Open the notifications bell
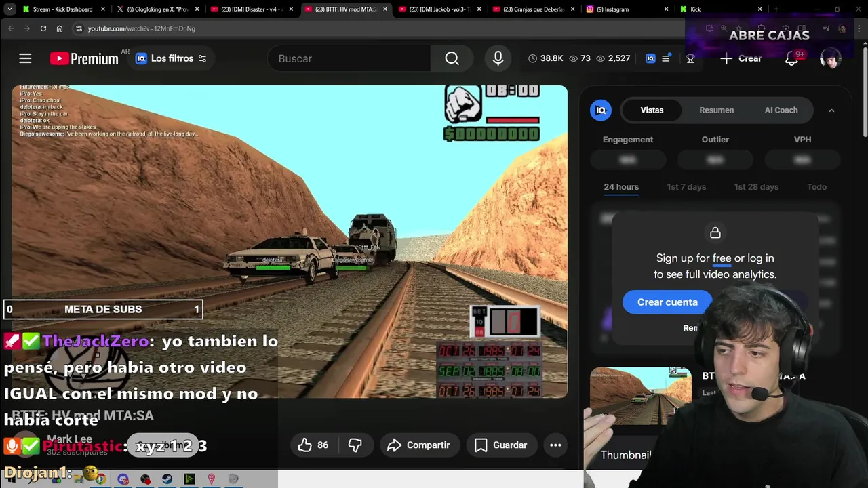The height and width of the screenshot is (488, 868). click(791, 58)
